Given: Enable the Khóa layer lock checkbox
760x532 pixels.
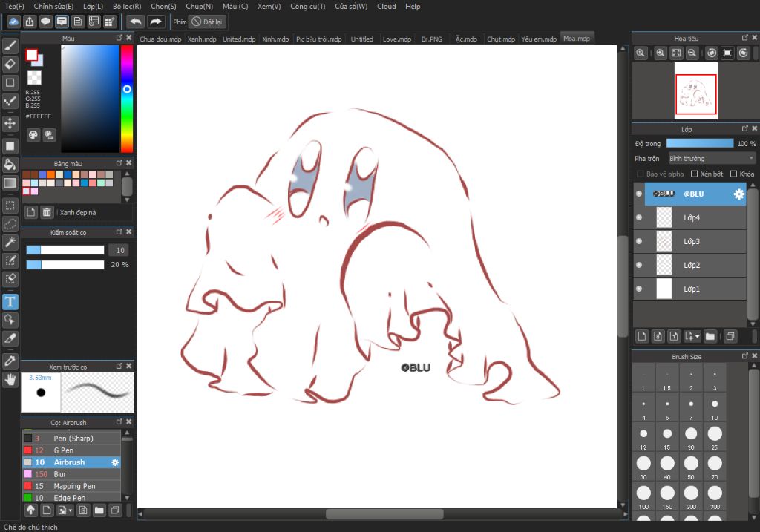Looking at the screenshot, I should (x=733, y=174).
